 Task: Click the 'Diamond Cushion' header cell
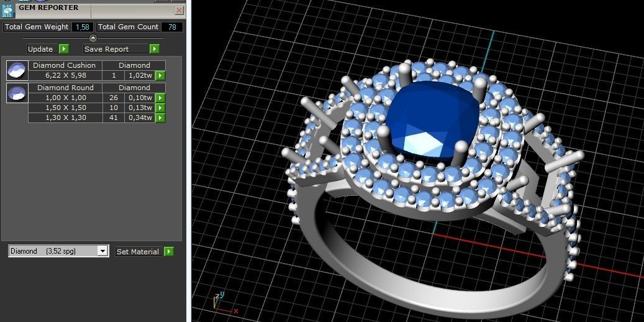tap(65, 65)
